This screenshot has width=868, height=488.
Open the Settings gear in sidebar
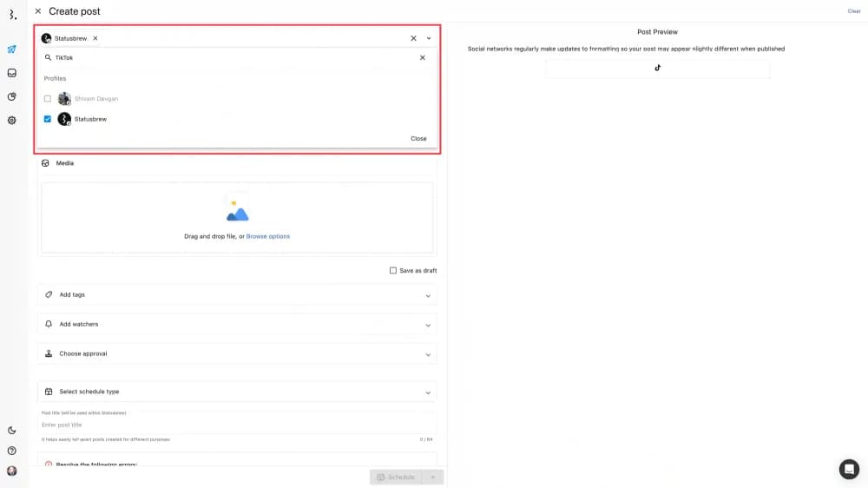pyautogui.click(x=11, y=120)
